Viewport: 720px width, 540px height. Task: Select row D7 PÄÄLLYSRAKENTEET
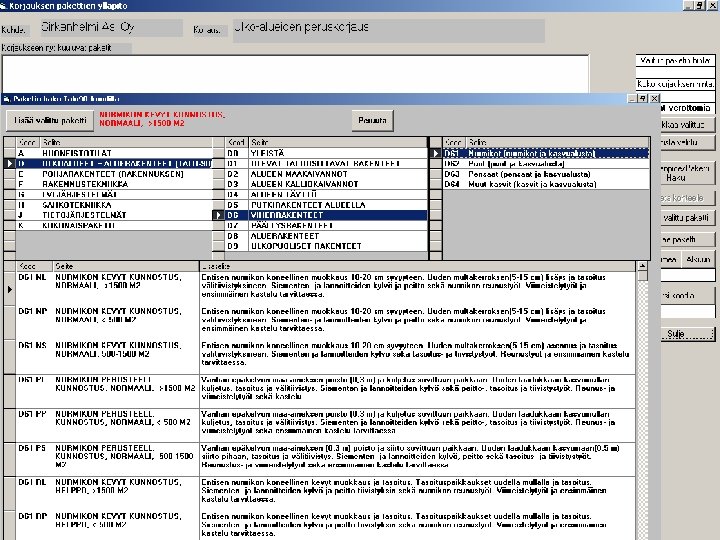pos(326,225)
